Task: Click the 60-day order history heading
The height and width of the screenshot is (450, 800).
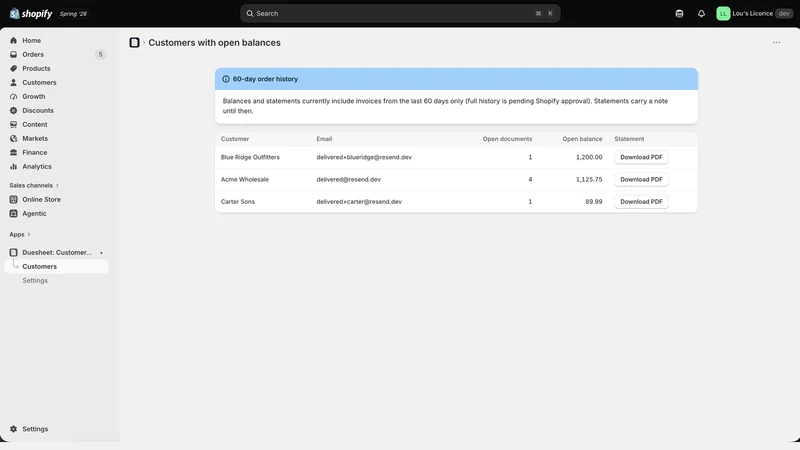Action: 265,79
